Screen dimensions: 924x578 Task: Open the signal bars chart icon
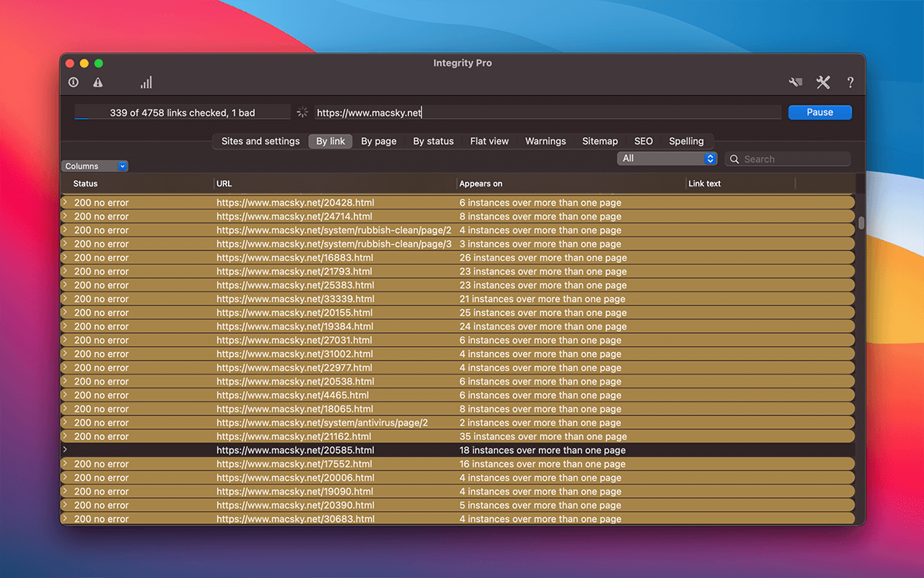(146, 82)
